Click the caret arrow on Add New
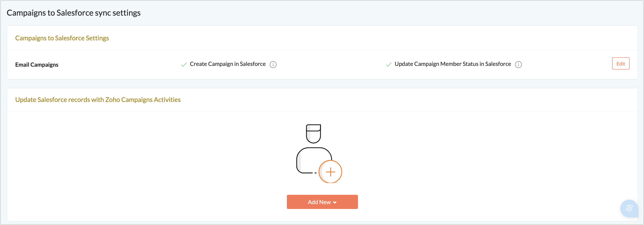Screen dimensions: 644x225 (335, 202)
